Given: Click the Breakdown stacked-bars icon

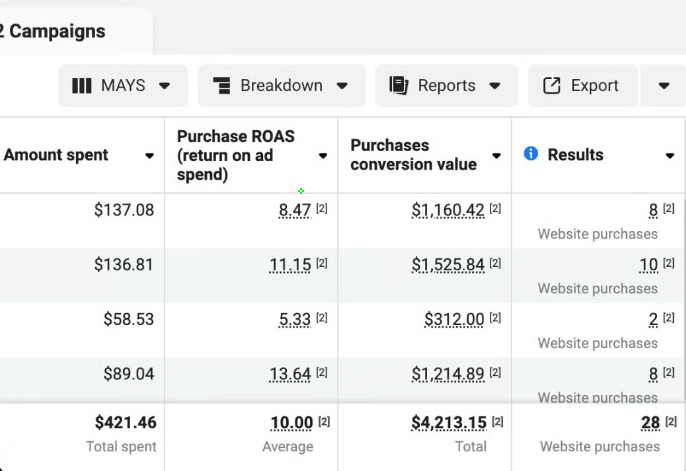Looking at the screenshot, I should pyautogui.click(x=222, y=86).
